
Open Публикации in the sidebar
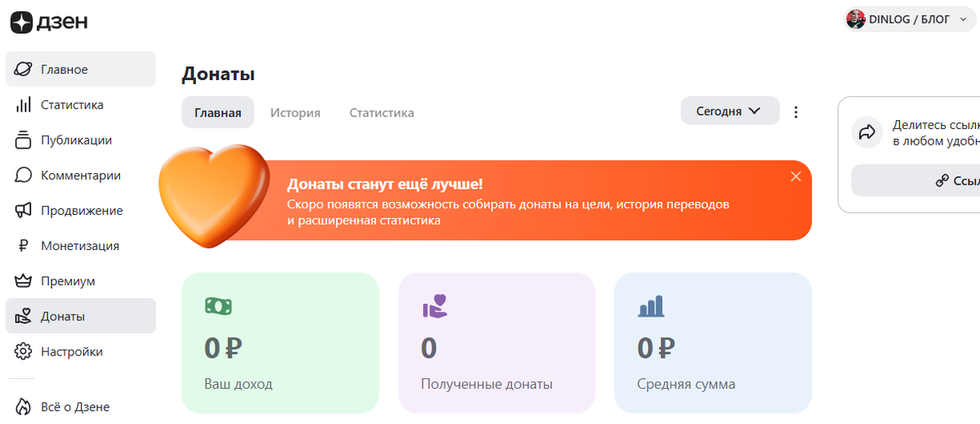(x=81, y=140)
